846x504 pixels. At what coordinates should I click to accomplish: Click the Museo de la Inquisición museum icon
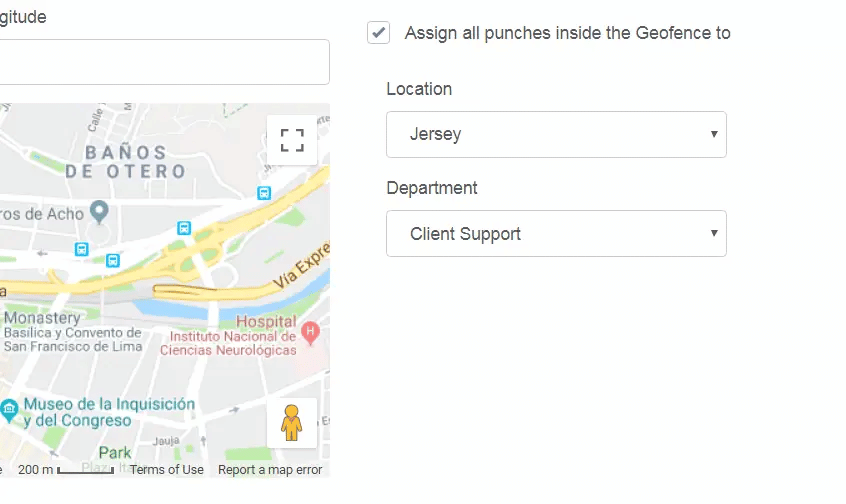pos(9,410)
